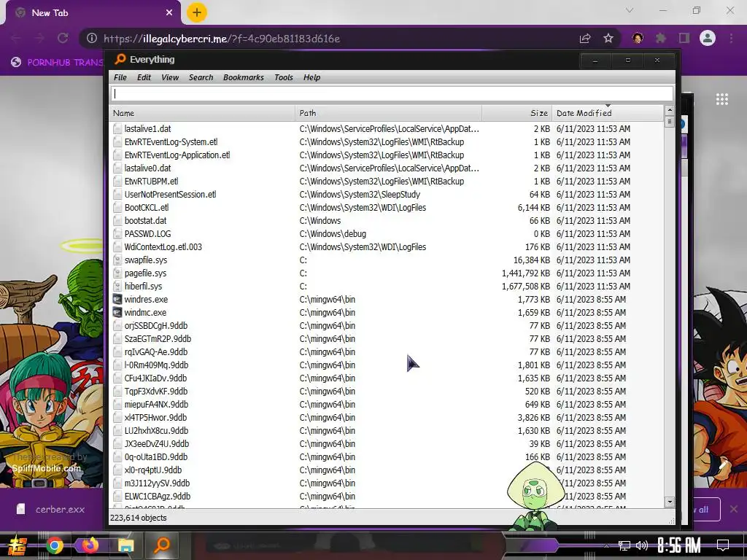Open the cerber.exx download item

(x=51, y=509)
